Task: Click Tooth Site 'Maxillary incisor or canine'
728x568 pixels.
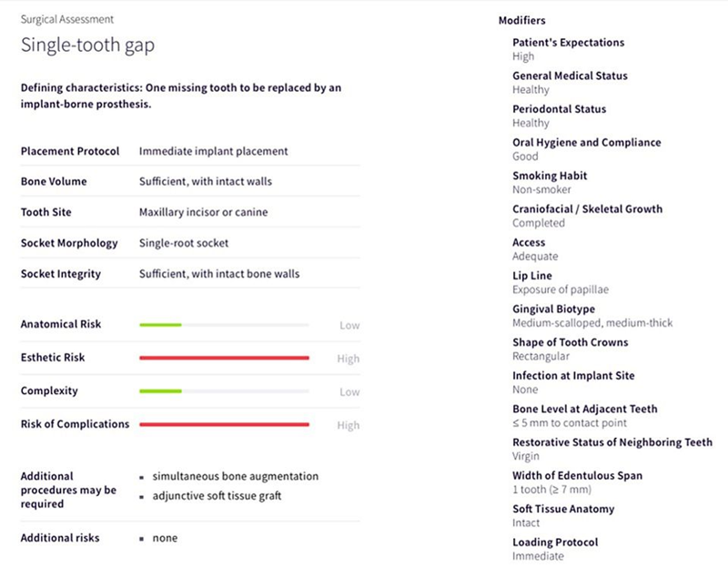Action: (x=203, y=212)
